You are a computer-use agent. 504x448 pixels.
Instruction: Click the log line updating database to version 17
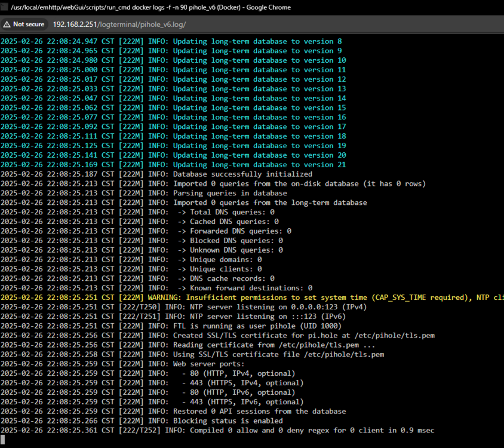[x=174, y=127]
